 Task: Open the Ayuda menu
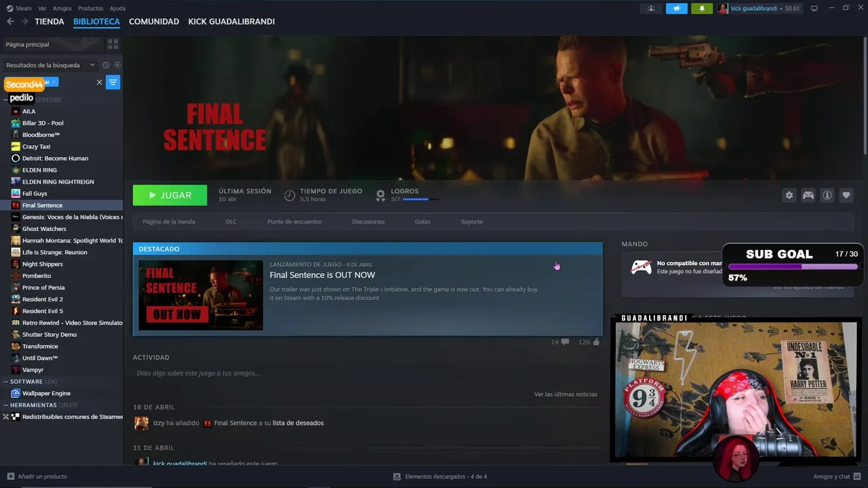117,8
